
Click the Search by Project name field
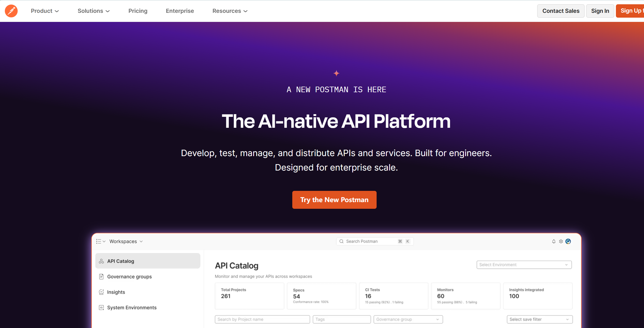coord(262,319)
